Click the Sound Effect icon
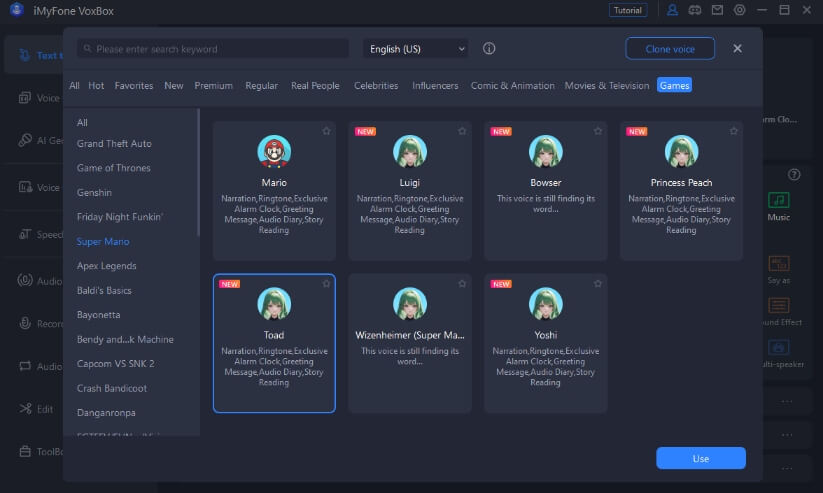823x493 pixels. pyautogui.click(x=779, y=305)
